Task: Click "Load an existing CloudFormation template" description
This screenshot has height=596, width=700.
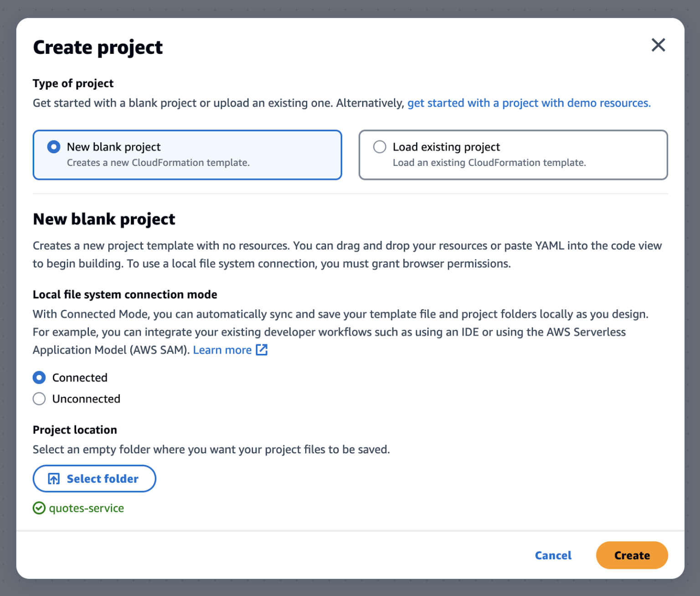Action: tap(489, 163)
